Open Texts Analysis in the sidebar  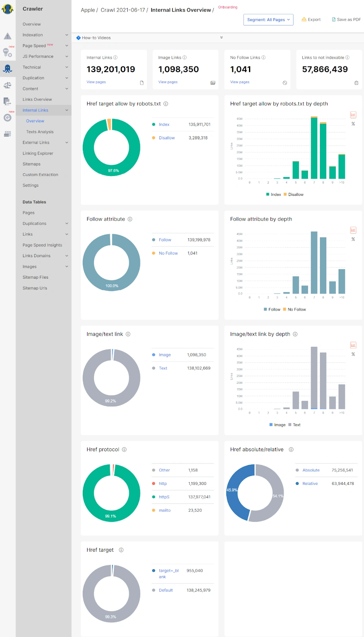point(40,132)
